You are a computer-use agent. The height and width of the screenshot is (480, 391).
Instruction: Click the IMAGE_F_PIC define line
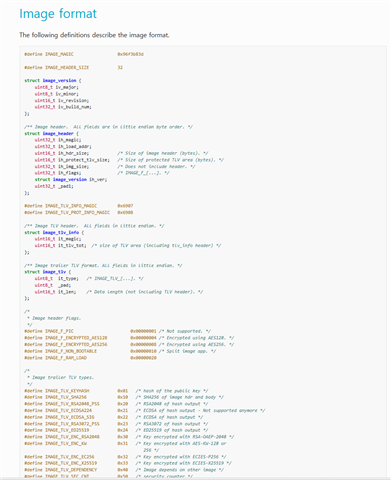(x=118, y=331)
